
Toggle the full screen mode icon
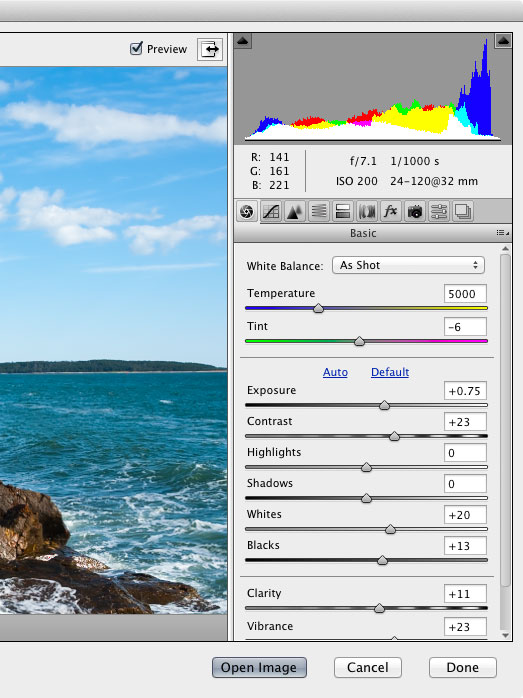point(210,49)
